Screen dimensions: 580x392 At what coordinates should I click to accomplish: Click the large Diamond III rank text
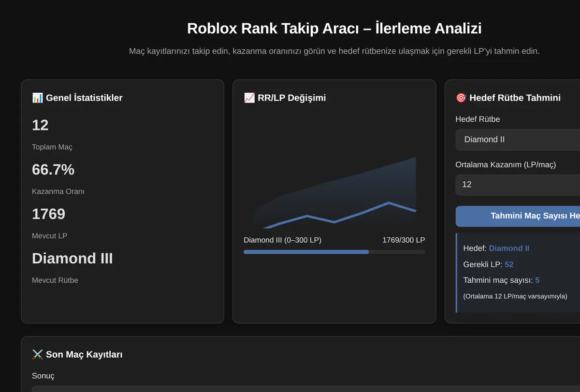click(72, 259)
